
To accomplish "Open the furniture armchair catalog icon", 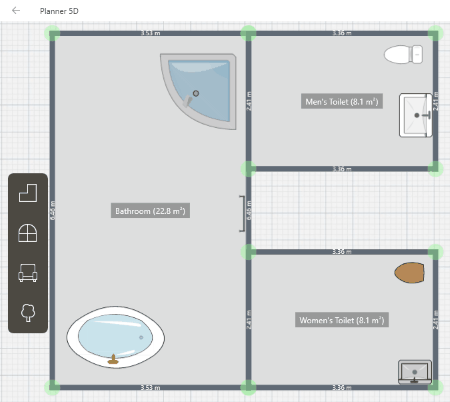I will (x=28, y=273).
